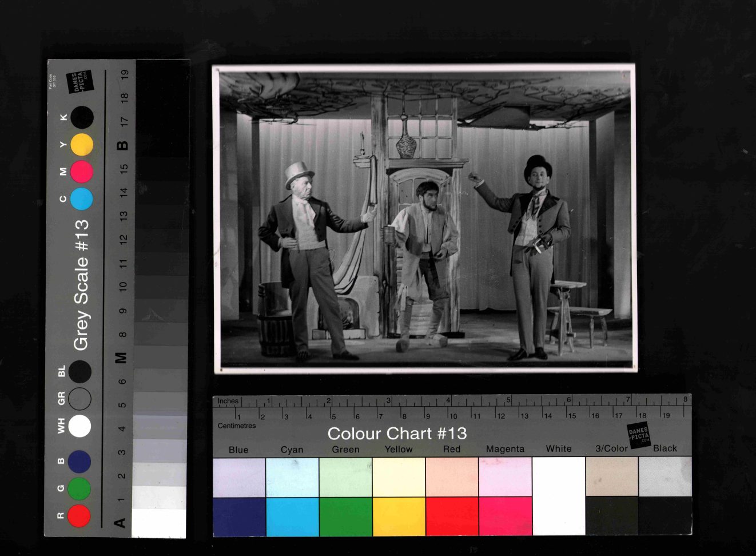Click the beige 3/Color swatch

tap(611, 477)
